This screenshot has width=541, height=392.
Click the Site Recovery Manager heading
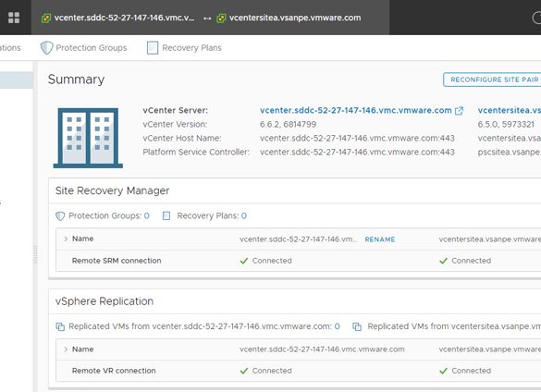112,190
